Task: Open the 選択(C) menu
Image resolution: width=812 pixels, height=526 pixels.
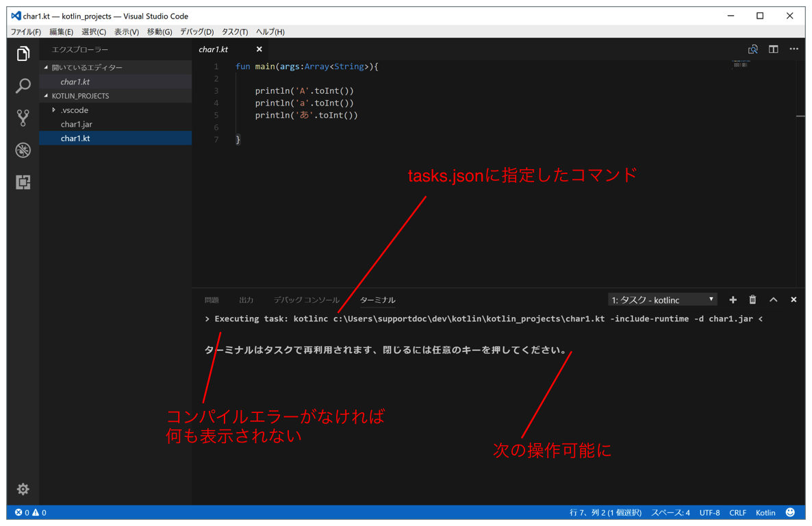Action: pos(94,32)
